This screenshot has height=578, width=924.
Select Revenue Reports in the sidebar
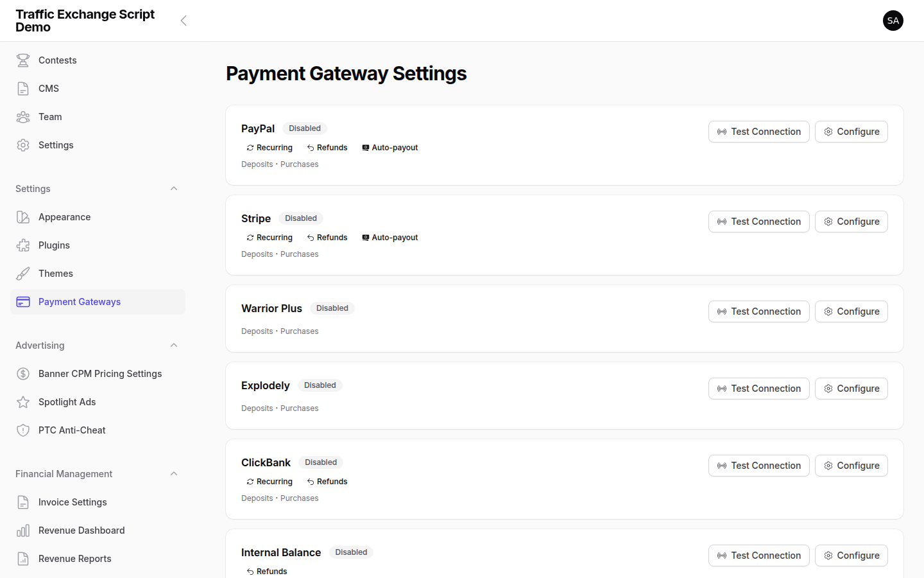(74, 558)
